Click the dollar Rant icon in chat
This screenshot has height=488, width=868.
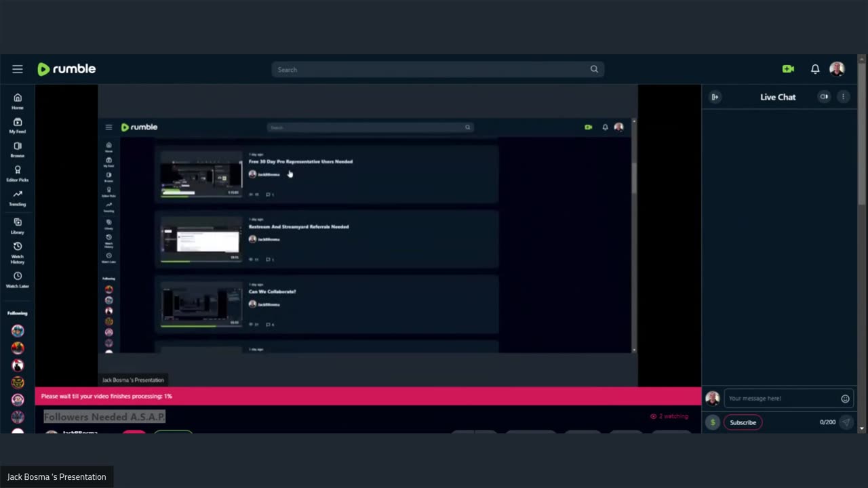pos(712,422)
